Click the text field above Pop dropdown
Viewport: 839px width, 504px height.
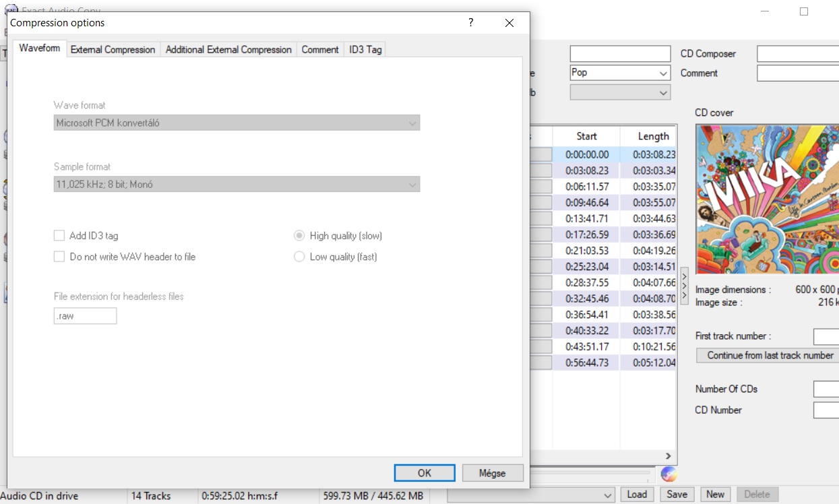coord(620,54)
